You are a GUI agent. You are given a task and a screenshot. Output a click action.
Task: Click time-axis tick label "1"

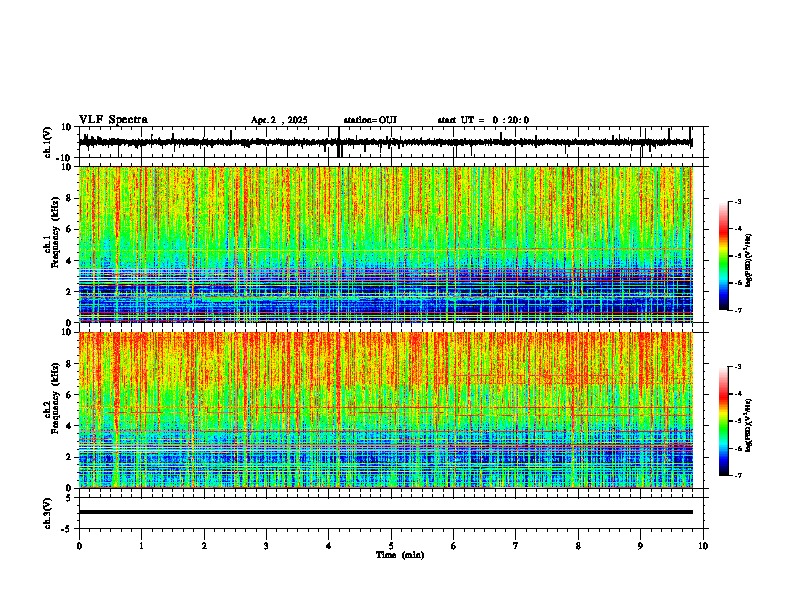click(141, 546)
